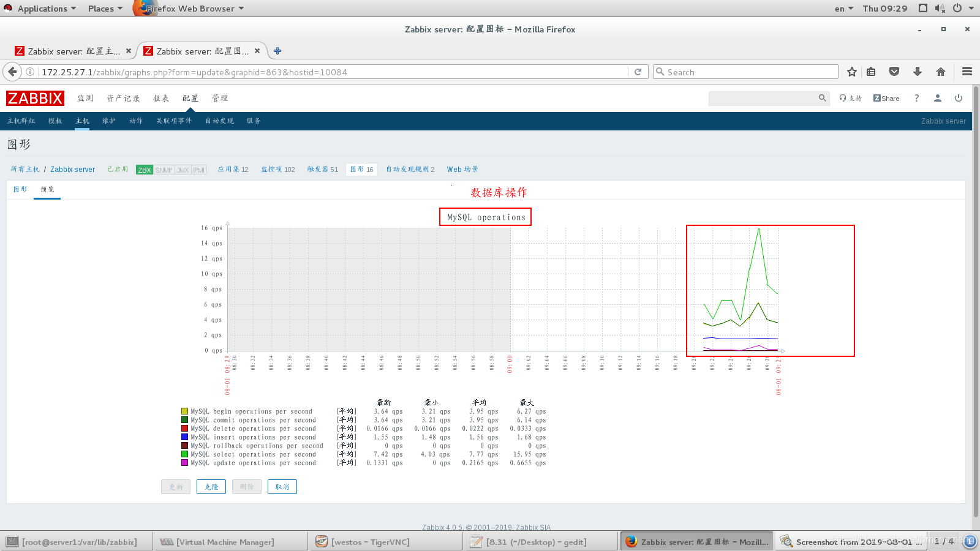Open the 配置 main menu
This screenshot has width=980, height=551.
190,98
